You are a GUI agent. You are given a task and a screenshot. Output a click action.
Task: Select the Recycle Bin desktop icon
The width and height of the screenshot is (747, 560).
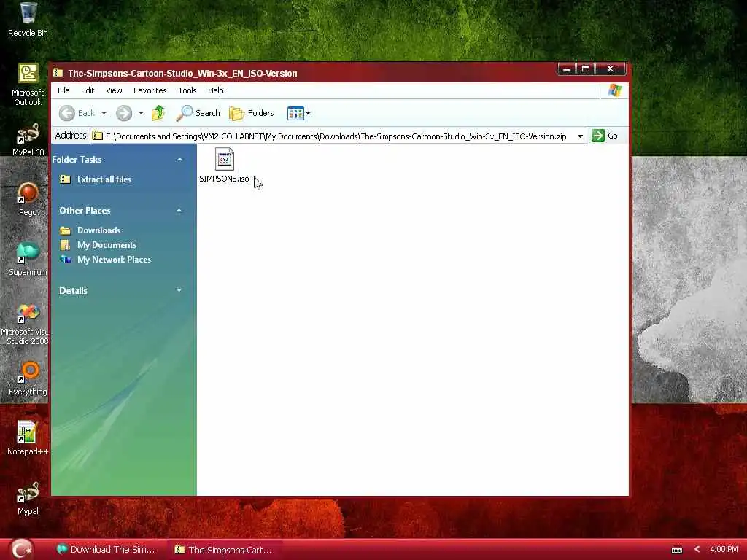[28, 12]
